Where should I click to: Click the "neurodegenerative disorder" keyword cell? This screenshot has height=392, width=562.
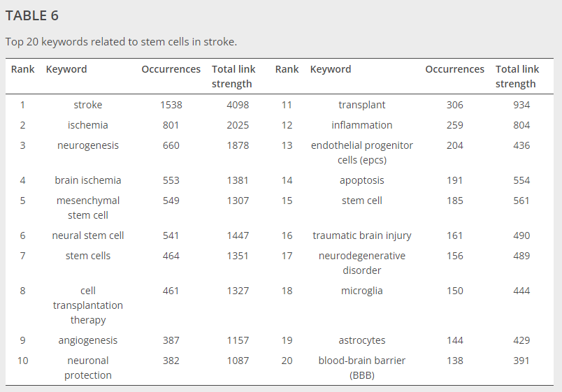[362, 263]
